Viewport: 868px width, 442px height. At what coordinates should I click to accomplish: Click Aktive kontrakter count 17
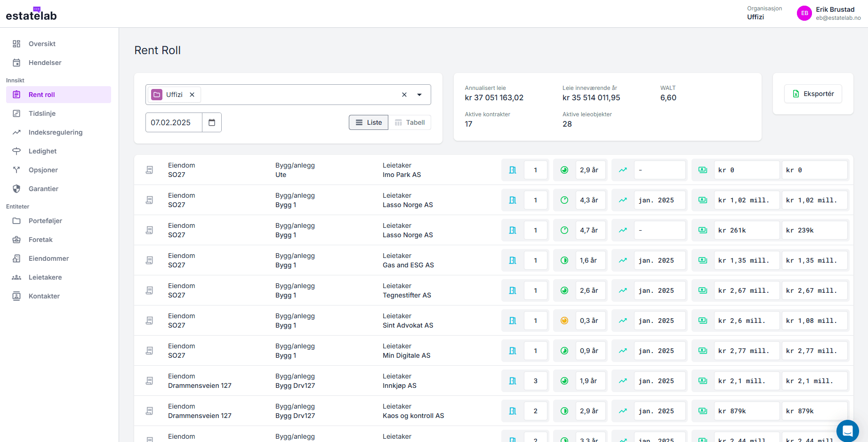click(x=468, y=124)
